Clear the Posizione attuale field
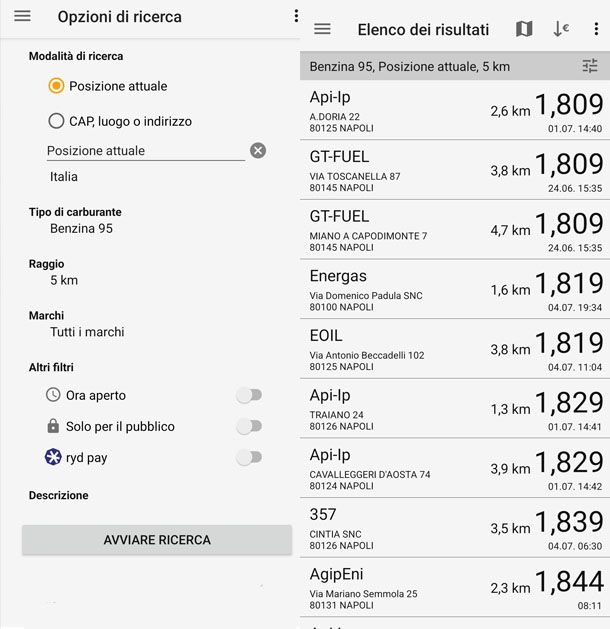The image size is (610, 629). [258, 151]
